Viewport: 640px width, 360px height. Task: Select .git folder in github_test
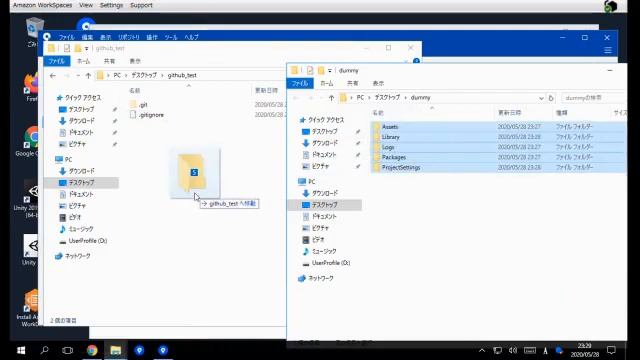[x=143, y=105]
